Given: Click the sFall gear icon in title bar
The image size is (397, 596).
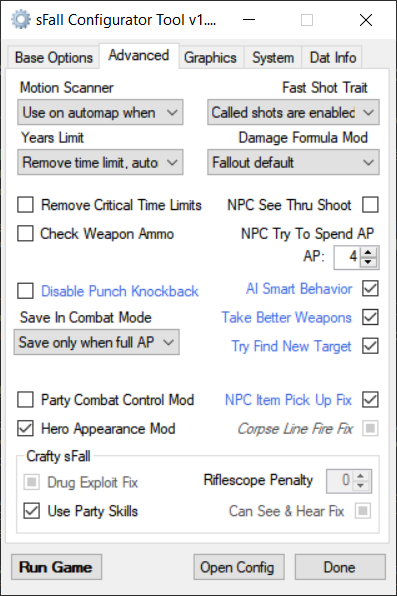Looking at the screenshot, I should click(x=21, y=20).
